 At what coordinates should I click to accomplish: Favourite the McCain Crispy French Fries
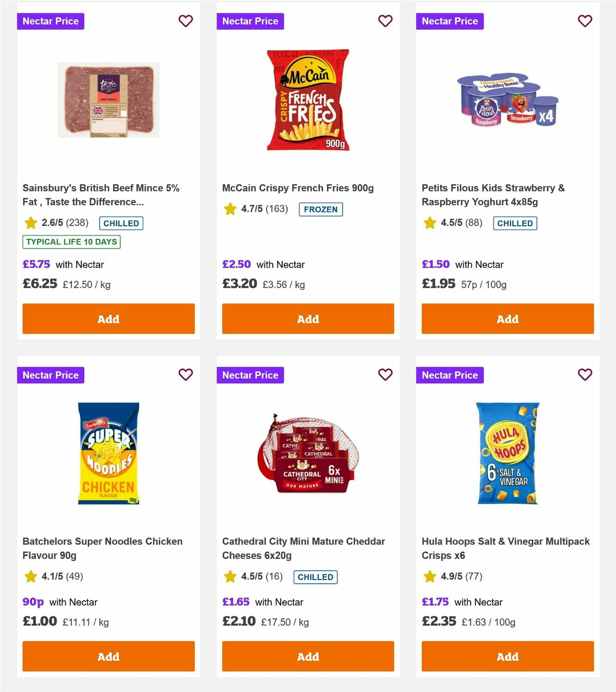(385, 21)
